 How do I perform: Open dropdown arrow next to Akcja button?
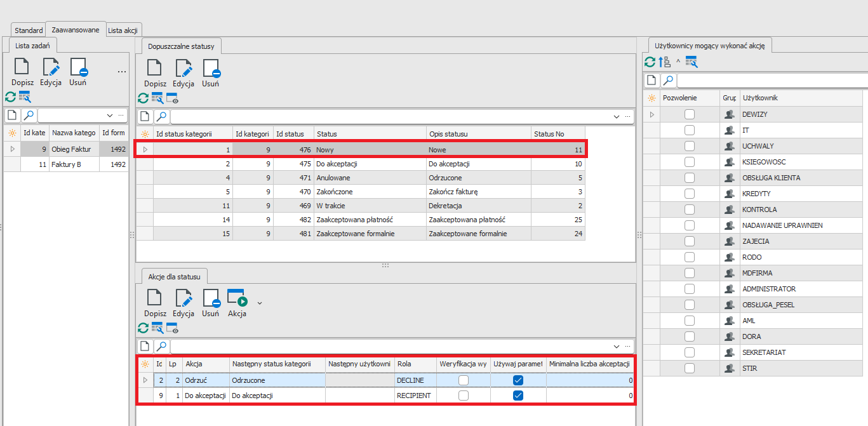[259, 303]
